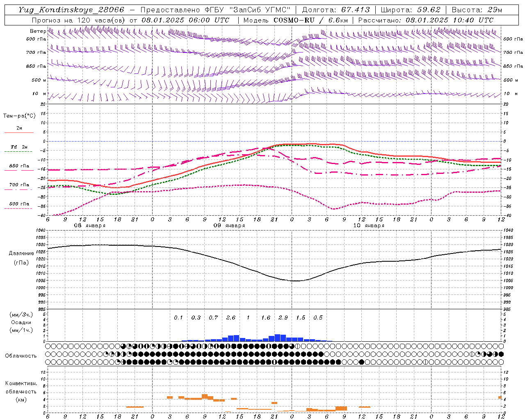Click the 0.1 precipitation amount
This screenshot has height=420, width=525.
tap(178, 317)
